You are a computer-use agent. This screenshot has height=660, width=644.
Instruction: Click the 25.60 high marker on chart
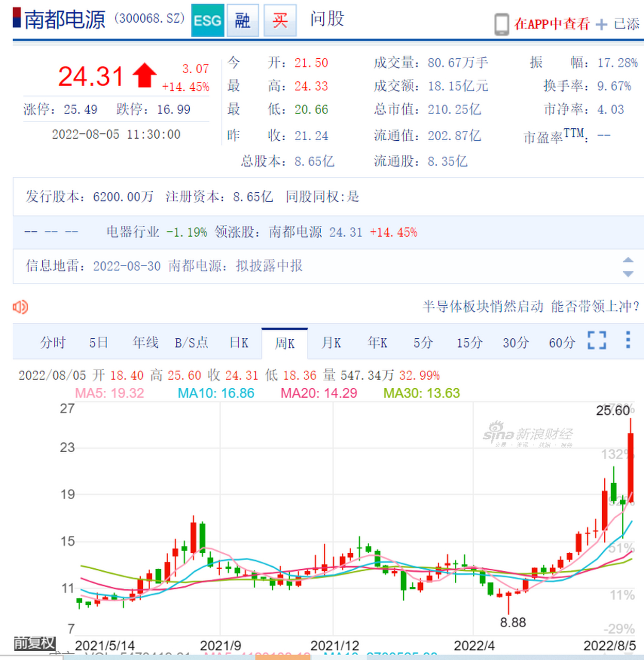pyautogui.click(x=613, y=411)
